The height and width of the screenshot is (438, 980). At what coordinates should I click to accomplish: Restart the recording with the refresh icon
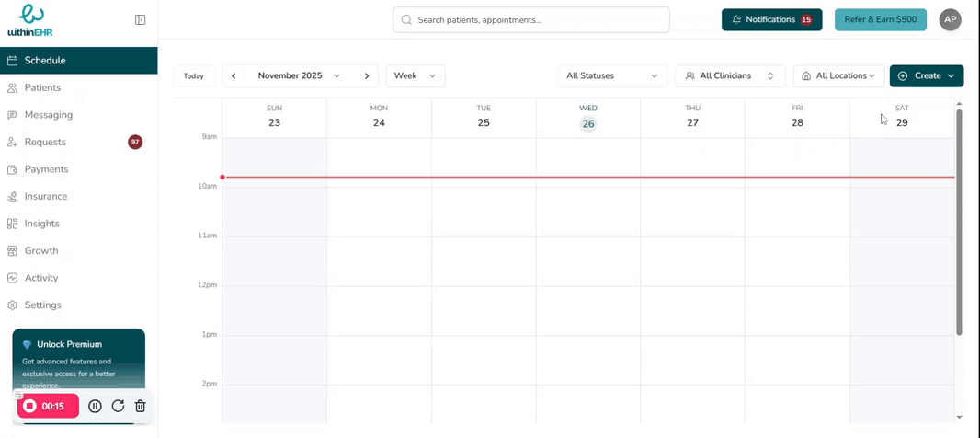(x=118, y=406)
